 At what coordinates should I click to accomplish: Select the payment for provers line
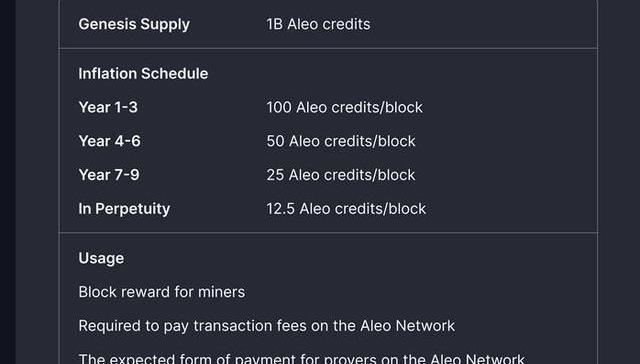302,358
